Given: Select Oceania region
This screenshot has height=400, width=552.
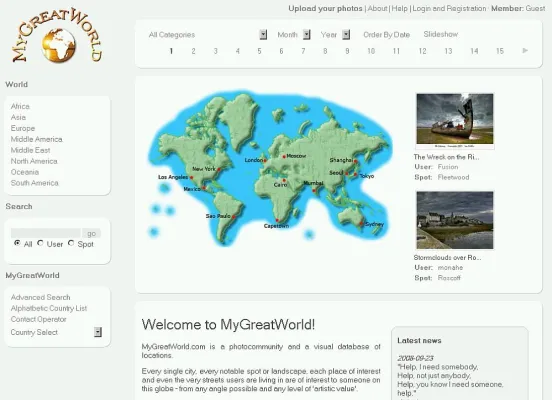Looking at the screenshot, I should coord(25,172).
